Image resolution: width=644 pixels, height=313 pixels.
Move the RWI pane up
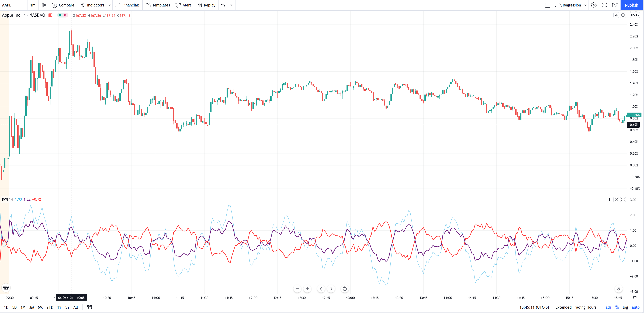pyautogui.click(x=610, y=200)
